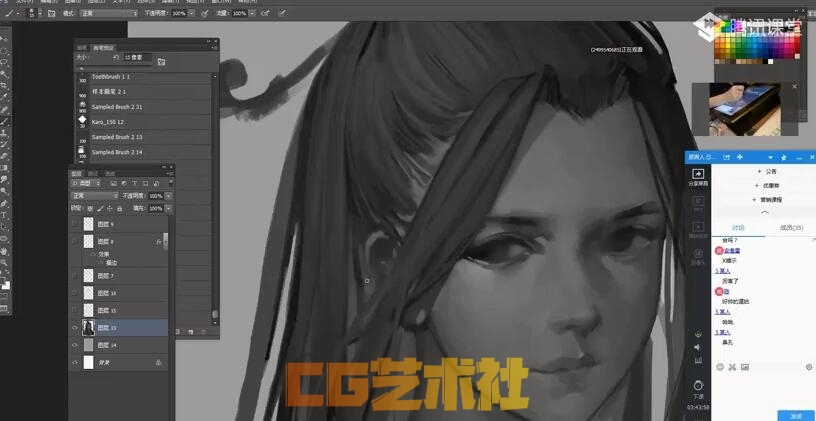This screenshot has height=421, width=816.
Task: Click the scissors screenshot icon in chat
Action: point(732,367)
